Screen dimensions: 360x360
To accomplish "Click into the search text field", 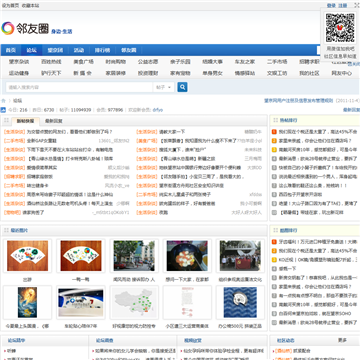I will pyautogui.click(x=79, y=87).
